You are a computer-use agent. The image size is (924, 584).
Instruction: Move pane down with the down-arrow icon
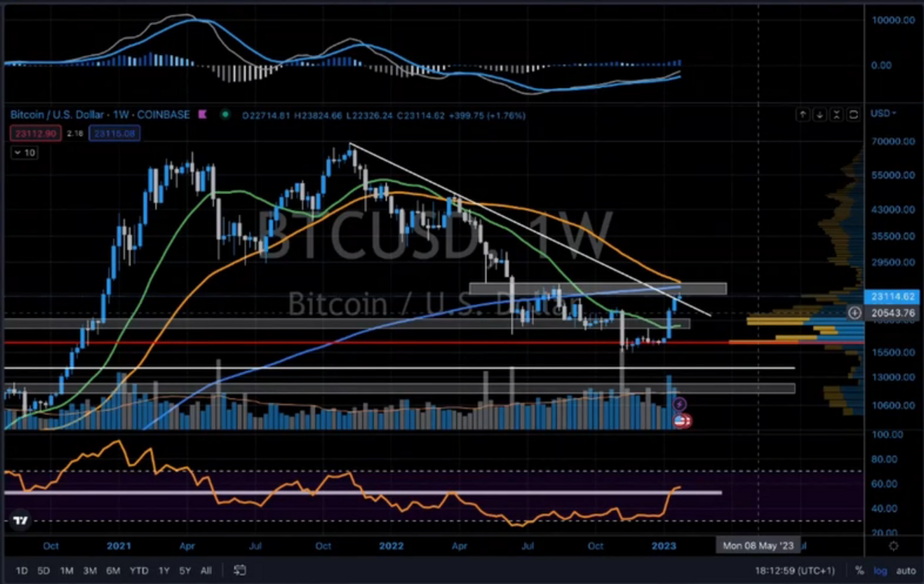[819, 114]
